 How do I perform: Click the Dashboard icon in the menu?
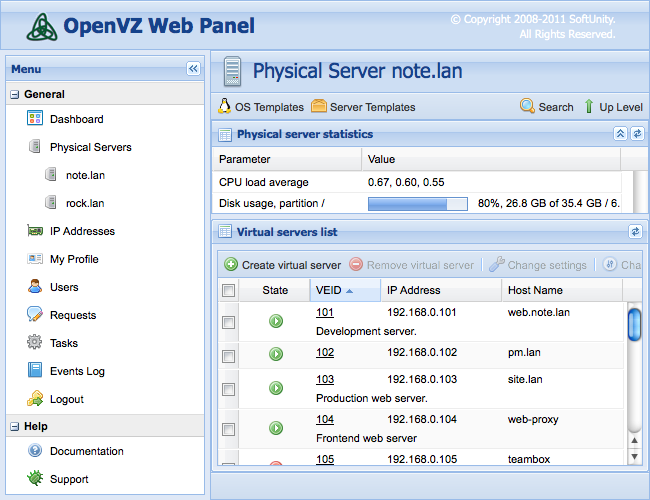(x=35, y=119)
